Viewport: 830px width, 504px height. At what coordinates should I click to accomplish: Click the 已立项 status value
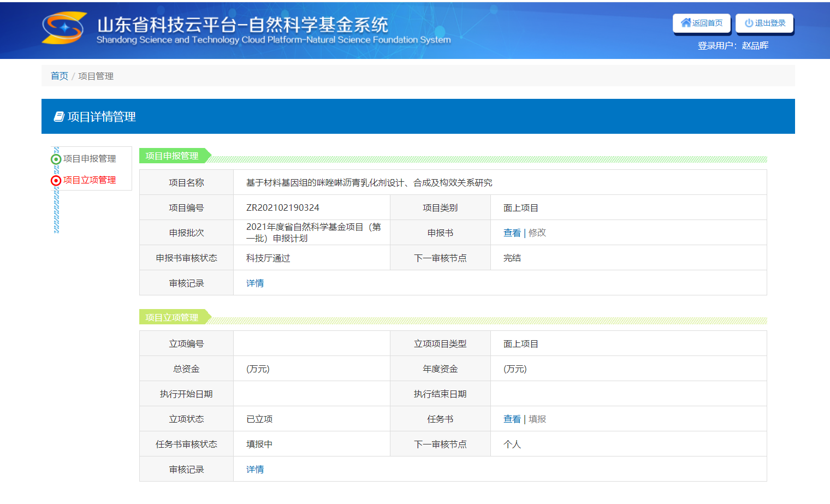point(259,419)
